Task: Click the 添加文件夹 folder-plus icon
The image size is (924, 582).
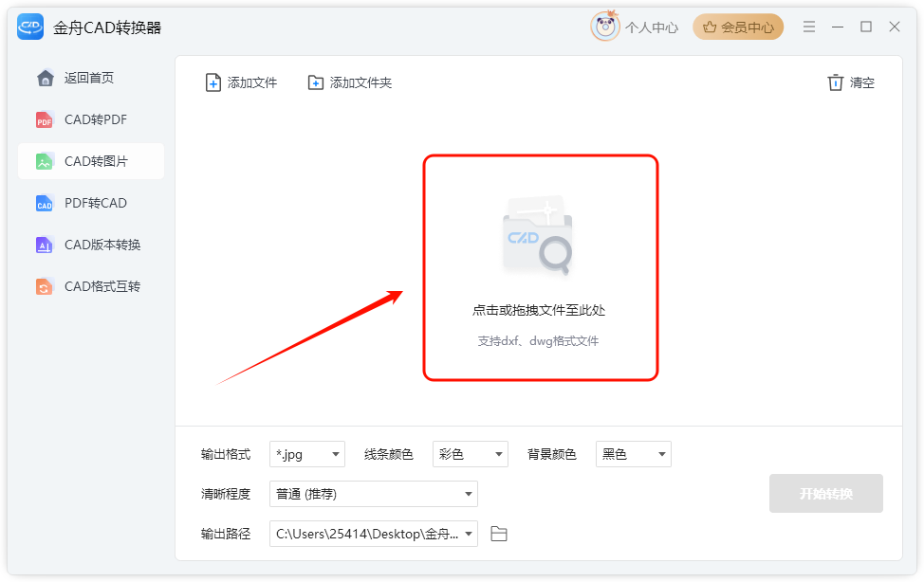Action: 316,82
